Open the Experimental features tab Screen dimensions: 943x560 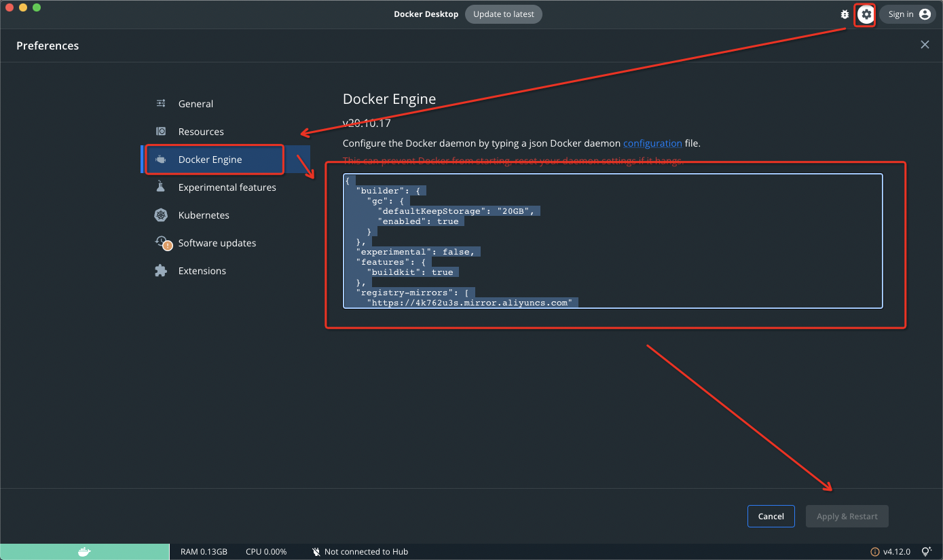[x=225, y=187]
